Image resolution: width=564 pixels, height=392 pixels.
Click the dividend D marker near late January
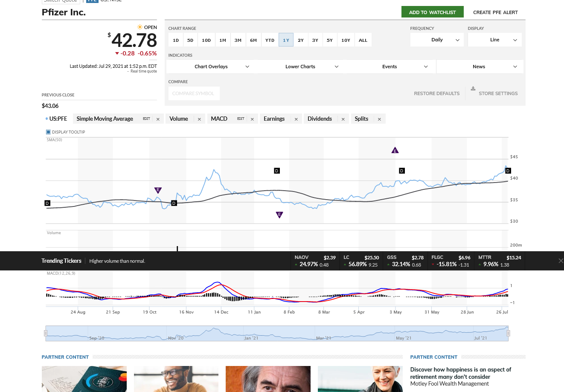(276, 171)
